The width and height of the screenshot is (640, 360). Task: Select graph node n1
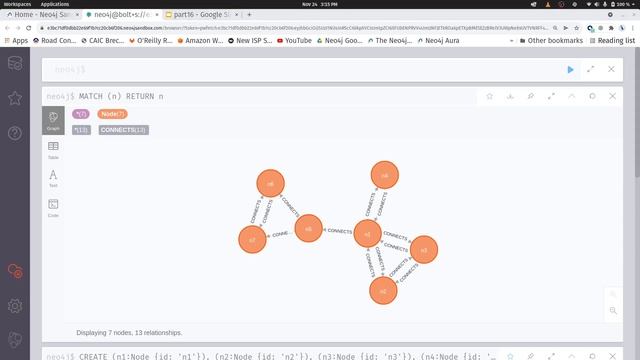tap(367, 234)
